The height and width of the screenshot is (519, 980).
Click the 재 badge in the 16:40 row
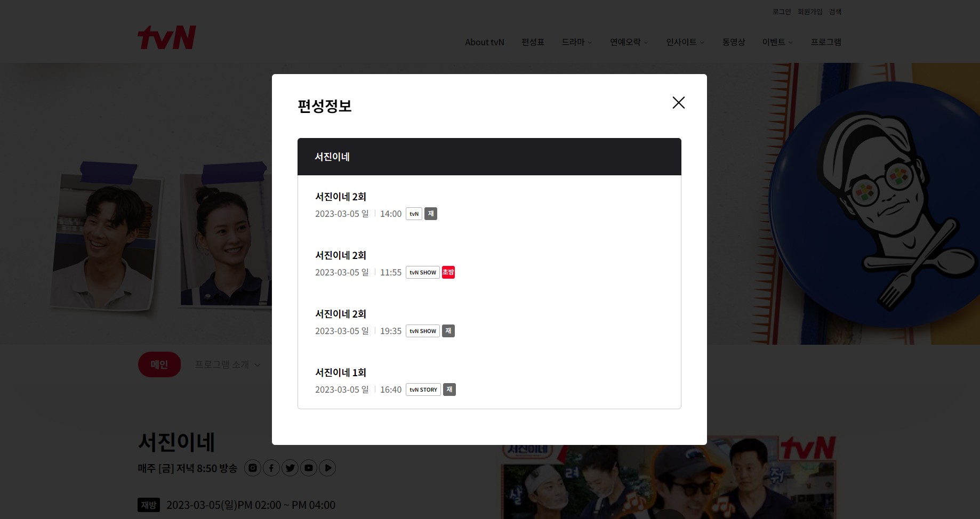click(x=449, y=390)
